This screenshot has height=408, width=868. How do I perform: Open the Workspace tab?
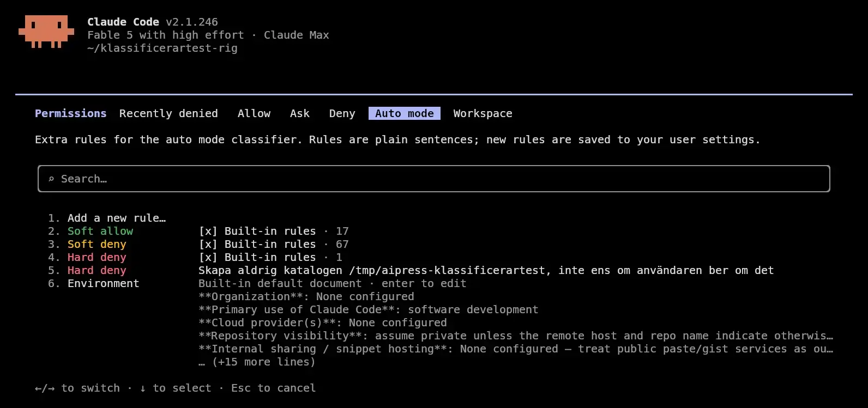(x=483, y=113)
